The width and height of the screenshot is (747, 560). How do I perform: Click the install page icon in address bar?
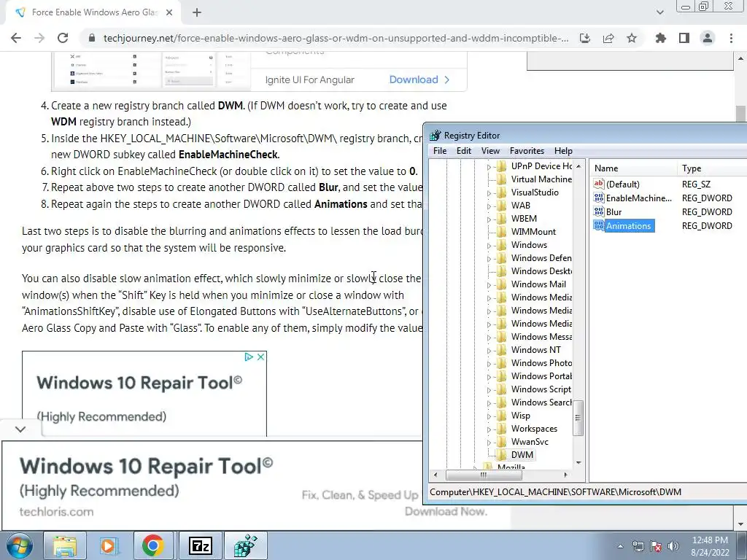pos(585,38)
